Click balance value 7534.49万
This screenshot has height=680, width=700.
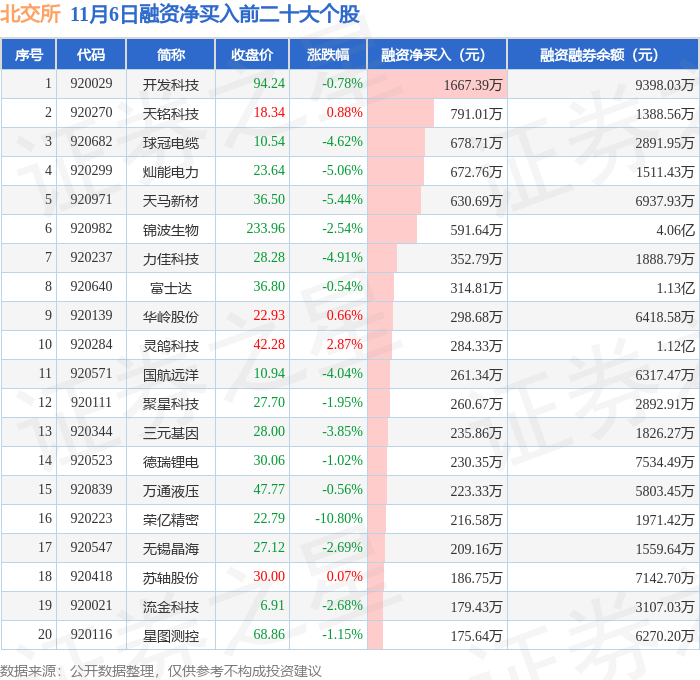pyautogui.click(x=665, y=462)
